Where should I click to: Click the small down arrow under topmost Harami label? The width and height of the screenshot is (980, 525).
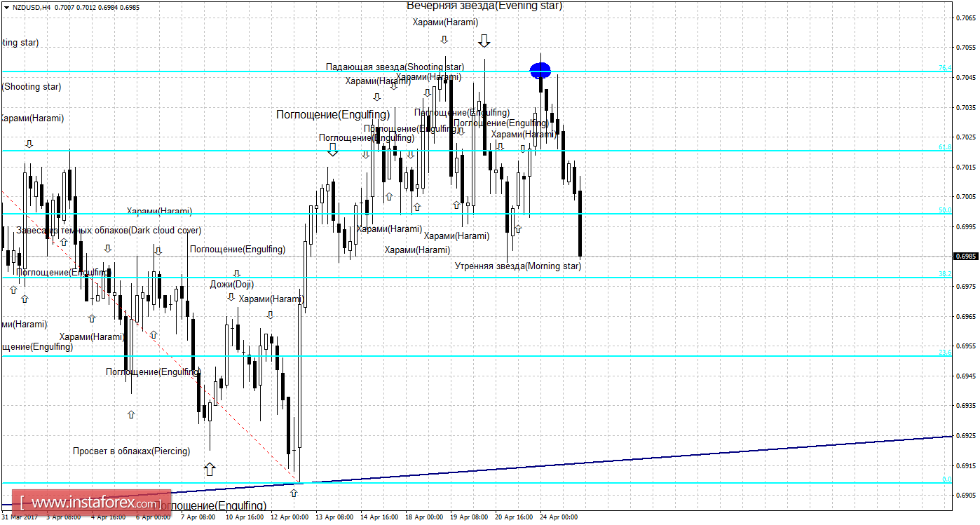click(x=444, y=39)
